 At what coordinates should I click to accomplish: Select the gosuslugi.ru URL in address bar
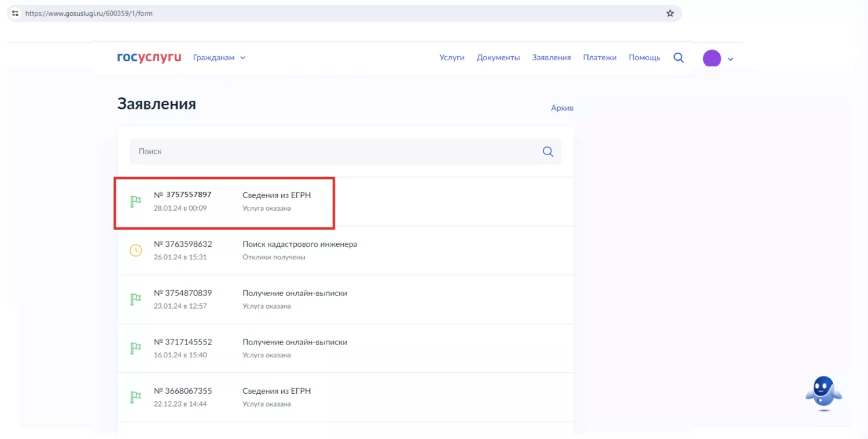click(89, 13)
